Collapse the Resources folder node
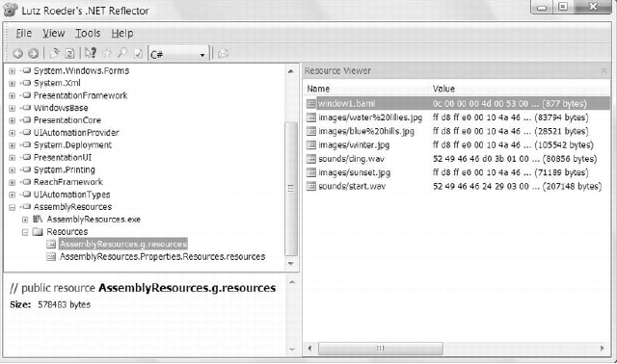Screen dimensions: 617x364 point(25,232)
